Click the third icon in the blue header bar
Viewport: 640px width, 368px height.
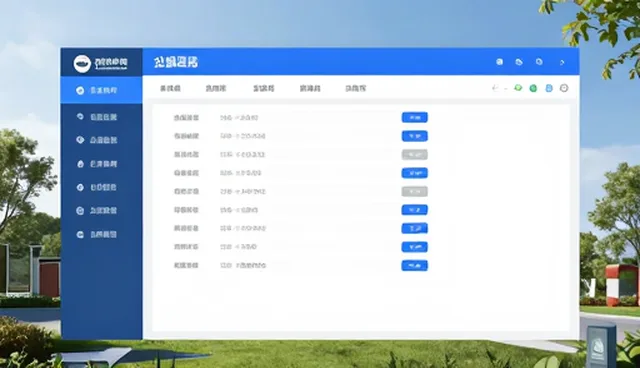pyautogui.click(x=539, y=62)
